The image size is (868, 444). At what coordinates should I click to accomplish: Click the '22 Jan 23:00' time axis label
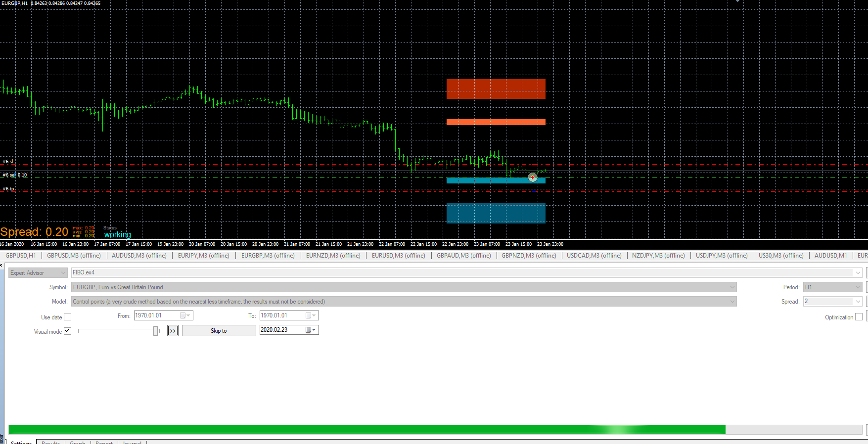point(455,244)
